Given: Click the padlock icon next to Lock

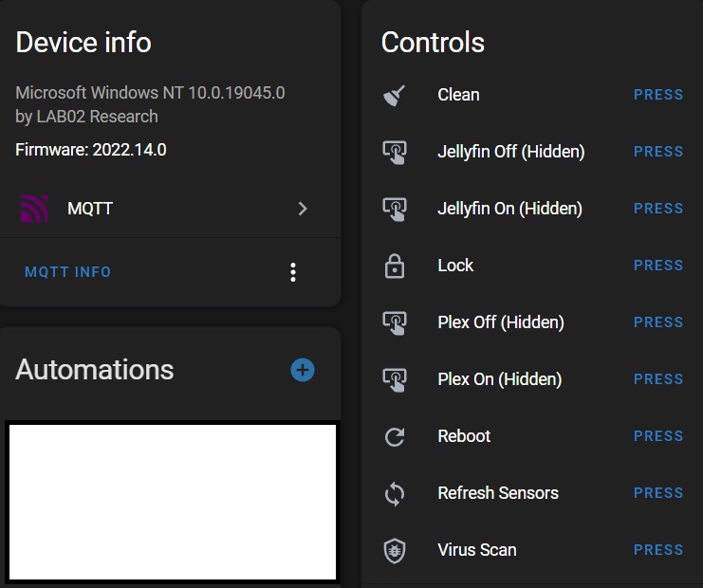Looking at the screenshot, I should coord(394,266).
